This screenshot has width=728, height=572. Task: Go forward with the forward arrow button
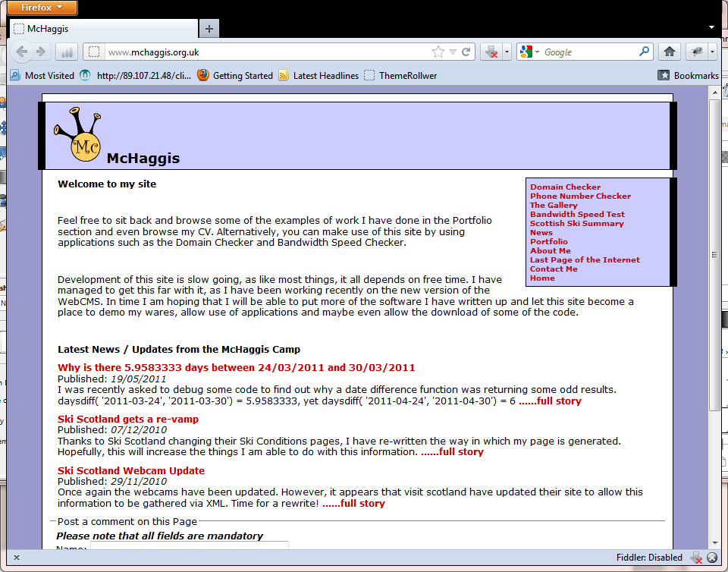41,52
